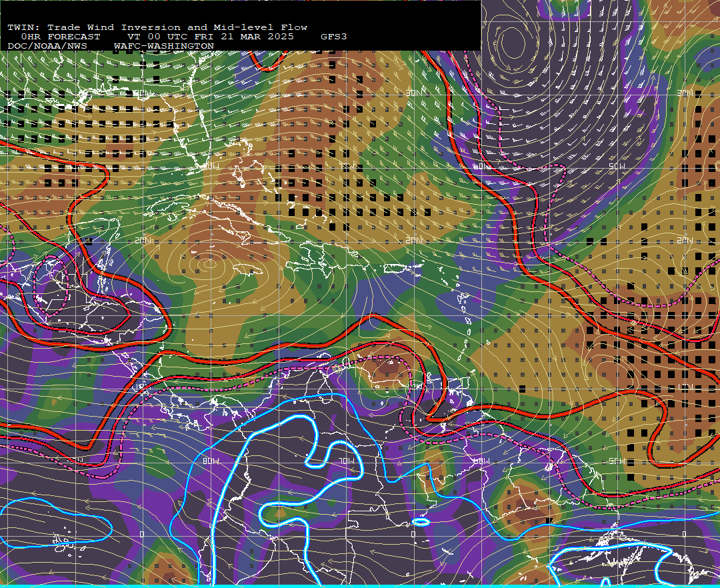Click the title 'TWIN: Trade Wind Inversion and Mid-level Flow'
This screenshot has height=588, width=720.
coord(157,27)
